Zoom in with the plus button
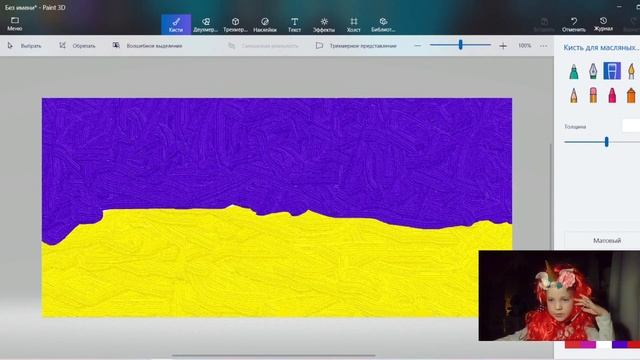 [503, 46]
